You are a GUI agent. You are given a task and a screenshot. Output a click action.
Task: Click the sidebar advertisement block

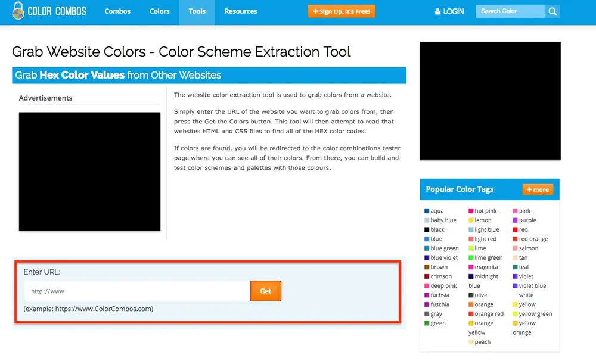(490, 101)
